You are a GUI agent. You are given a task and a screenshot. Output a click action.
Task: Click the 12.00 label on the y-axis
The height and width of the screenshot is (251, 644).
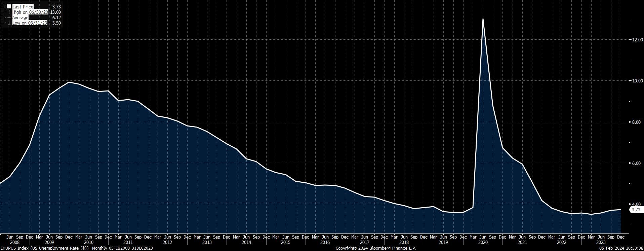637,40
